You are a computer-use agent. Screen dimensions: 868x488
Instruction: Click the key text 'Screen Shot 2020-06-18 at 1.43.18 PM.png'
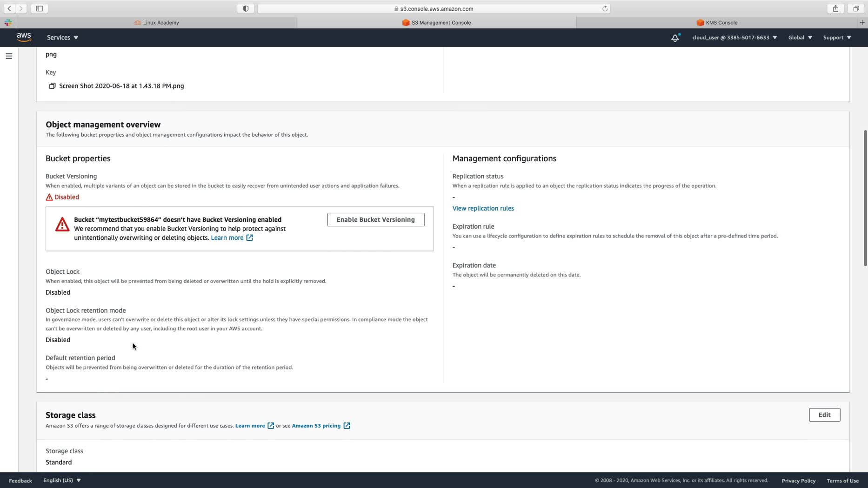(x=121, y=86)
